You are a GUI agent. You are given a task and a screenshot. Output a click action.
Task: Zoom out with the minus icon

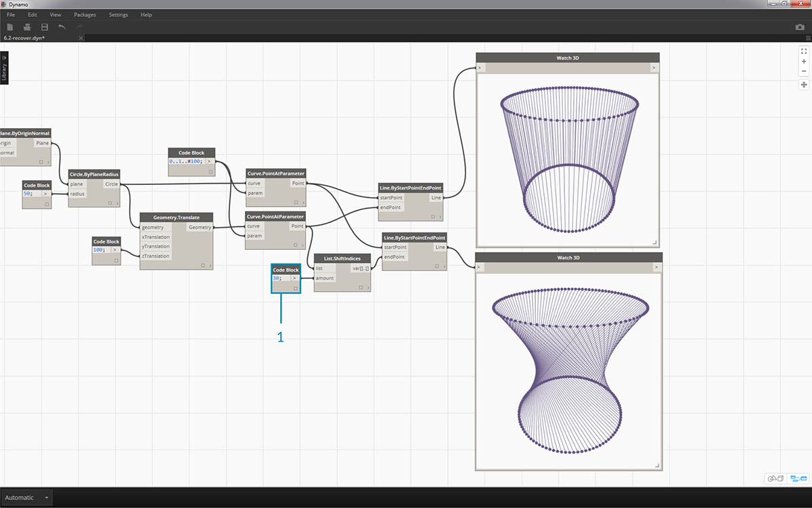click(804, 71)
